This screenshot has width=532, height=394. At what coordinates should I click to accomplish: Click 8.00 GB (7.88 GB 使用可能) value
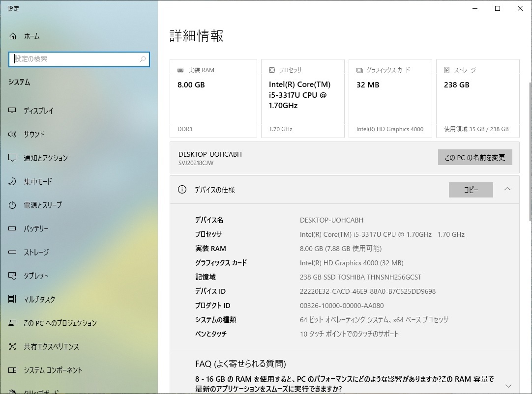pyautogui.click(x=341, y=249)
